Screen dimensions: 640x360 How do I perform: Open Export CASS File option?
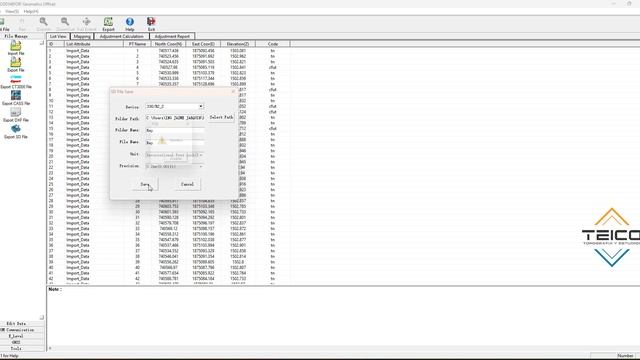click(16, 98)
